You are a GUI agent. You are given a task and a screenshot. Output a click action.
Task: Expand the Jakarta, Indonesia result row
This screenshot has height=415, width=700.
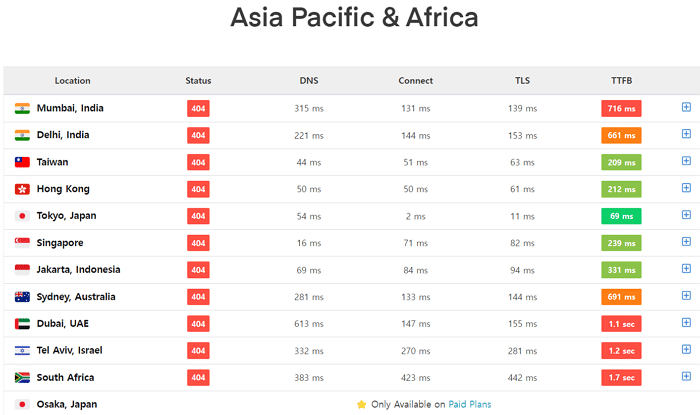click(x=686, y=269)
